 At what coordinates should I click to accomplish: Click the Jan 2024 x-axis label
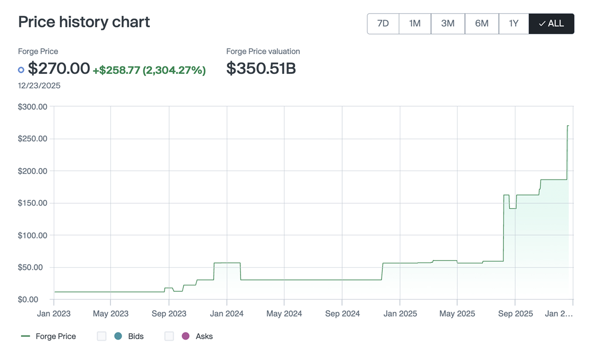[x=226, y=314]
